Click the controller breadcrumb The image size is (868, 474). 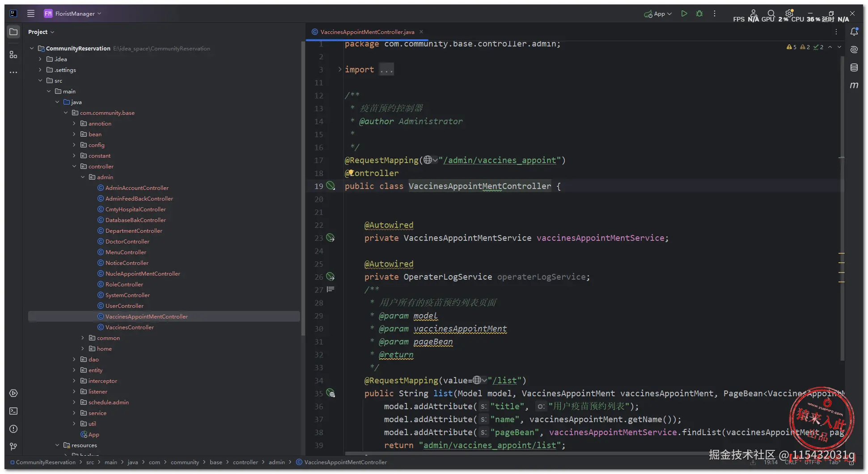(x=245, y=462)
